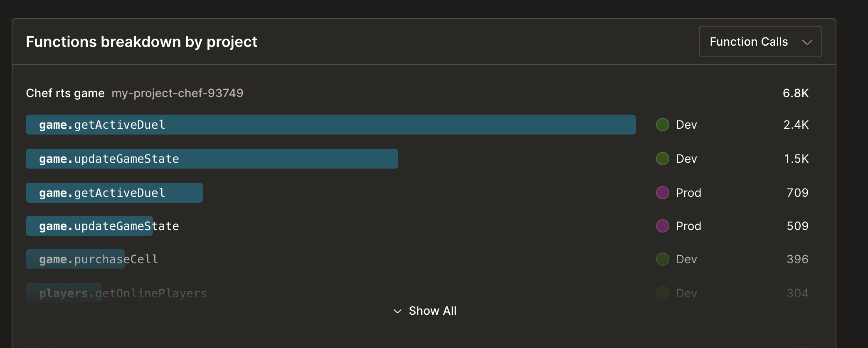Click faded Dev dot for getOnlinePlayers row
868x348 pixels.
[x=662, y=293]
